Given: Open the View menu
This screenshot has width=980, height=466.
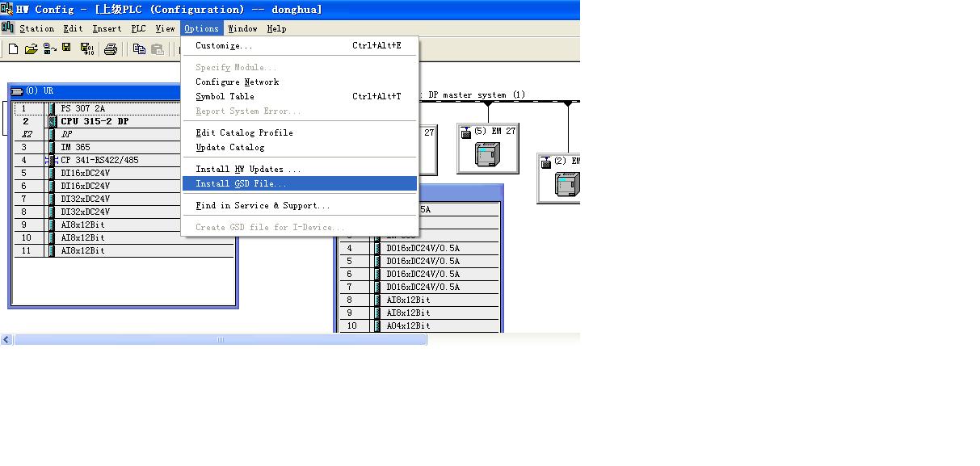Looking at the screenshot, I should pos(165,28).
